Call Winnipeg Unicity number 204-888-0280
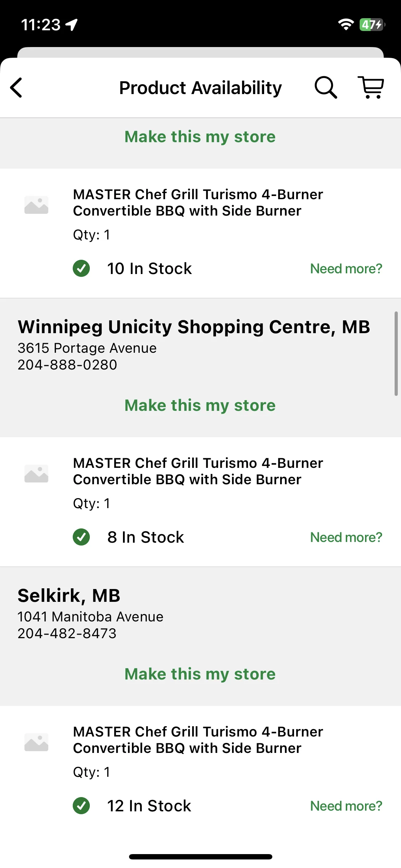 pyautogui.click(x=67, y=365)
